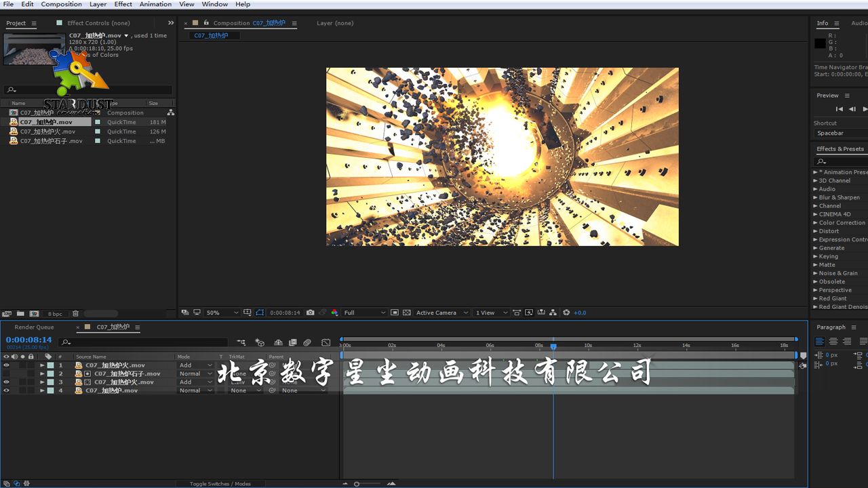
Task: Delete selected project item with trash icon
Action: [x=75, y=314]
